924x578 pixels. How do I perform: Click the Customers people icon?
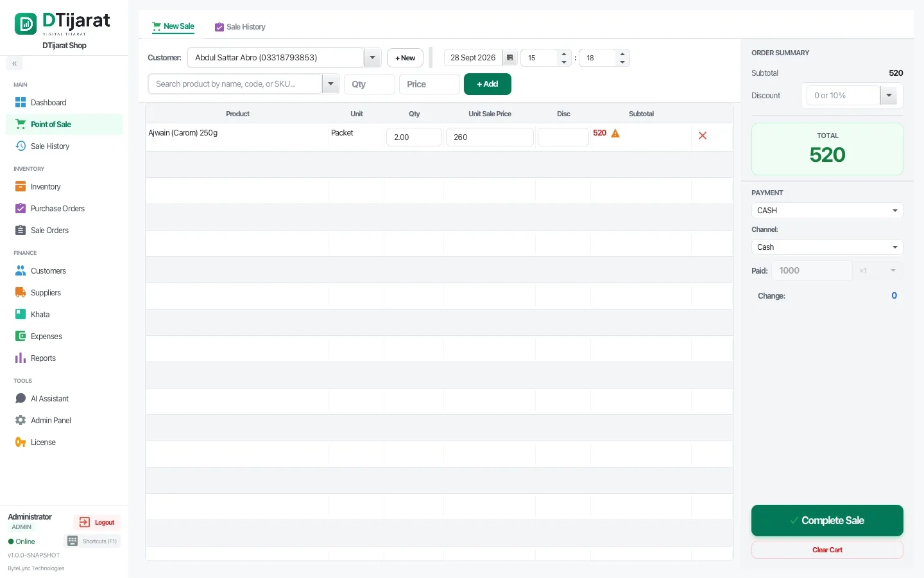point(21,270)
